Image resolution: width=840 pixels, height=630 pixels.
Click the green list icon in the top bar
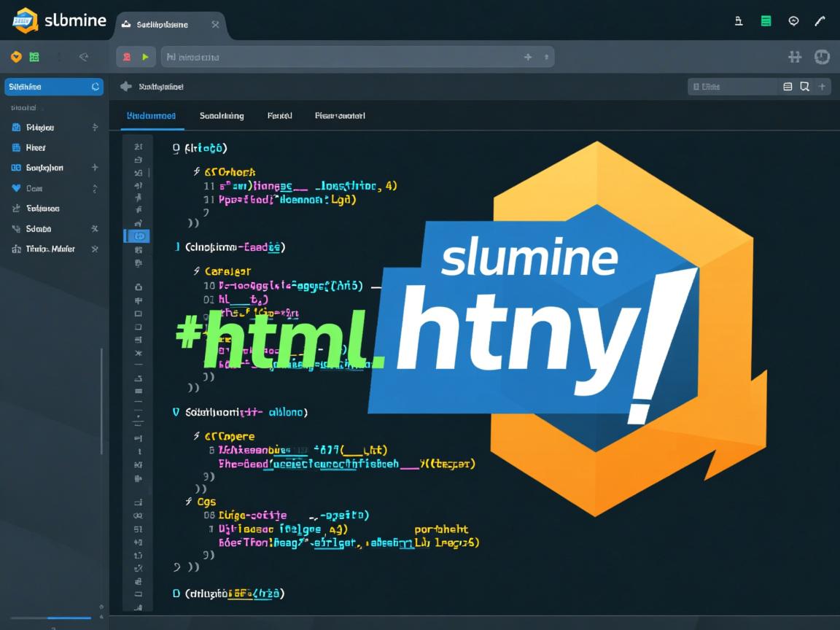pos(766,21)
